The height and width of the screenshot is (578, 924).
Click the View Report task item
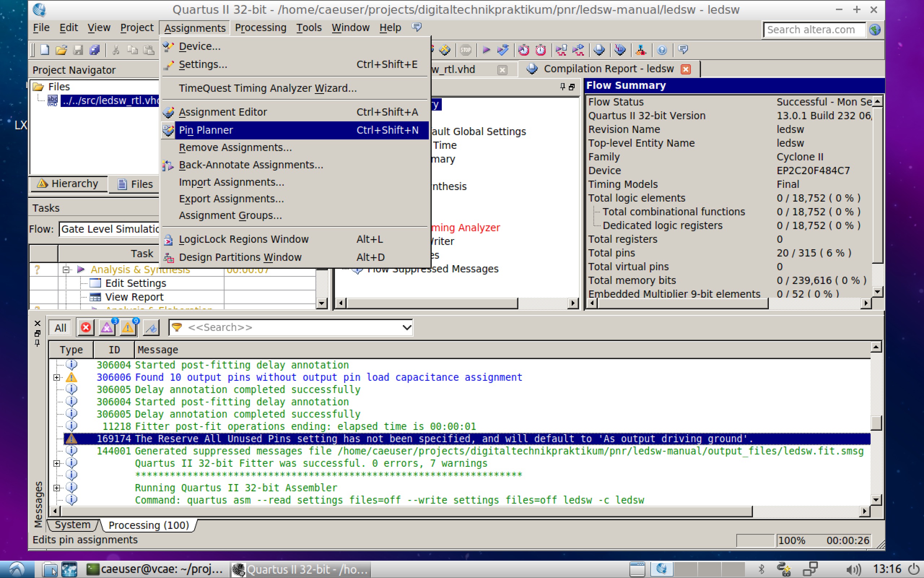click(134, 297)
